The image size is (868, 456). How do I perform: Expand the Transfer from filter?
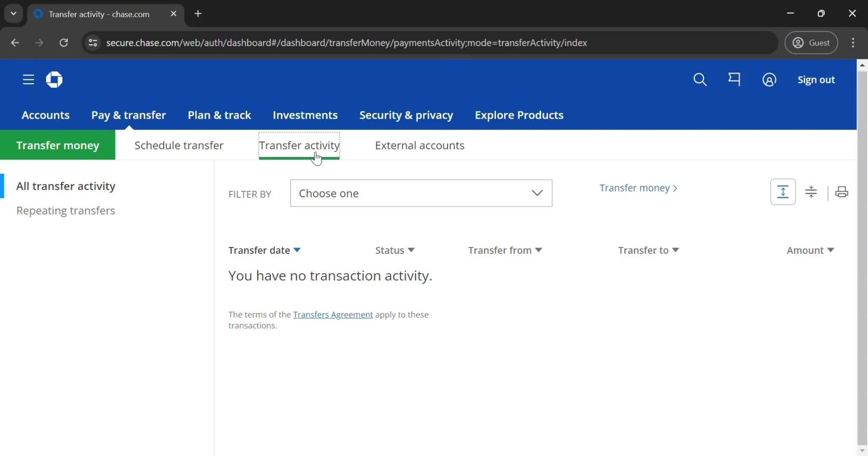pos(504,250)
